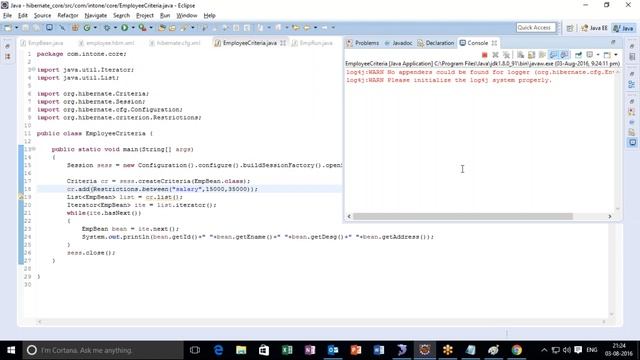Click the Run green play button

click(124, 28)
